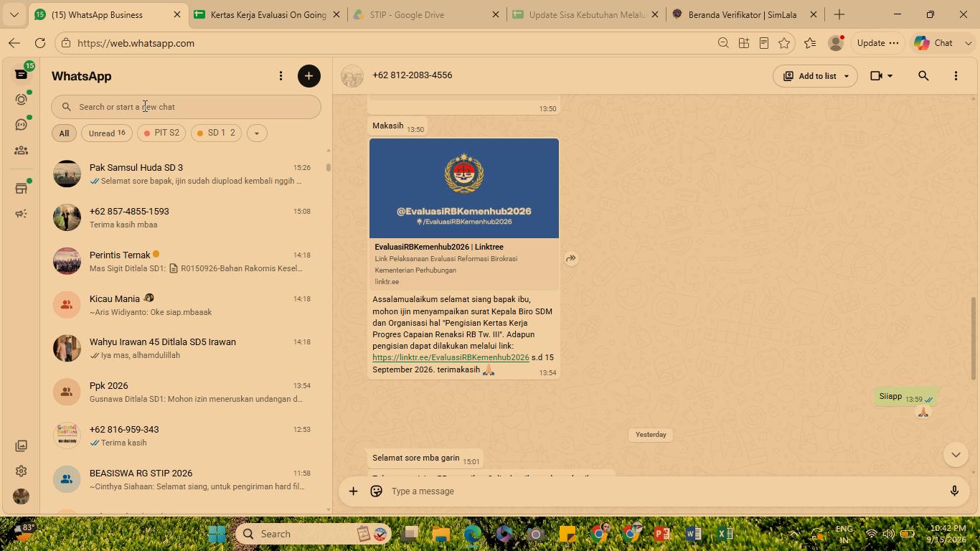Search within this chat using magnifier

pos(923,76)
